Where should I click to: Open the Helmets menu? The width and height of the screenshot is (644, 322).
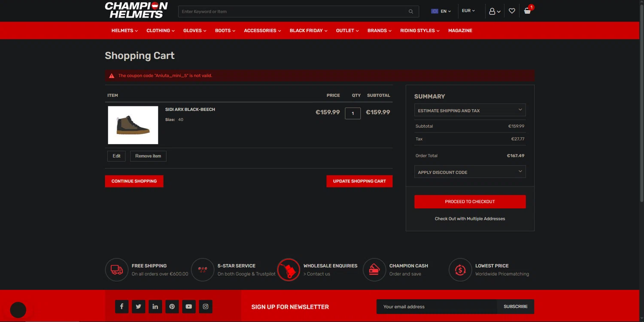pyautogui.click(x=125, y=30)
